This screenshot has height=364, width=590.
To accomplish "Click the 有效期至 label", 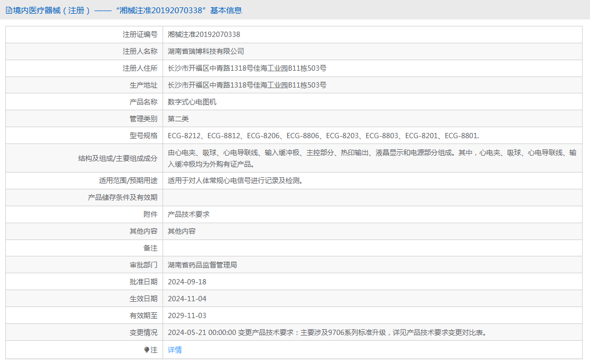I will coord(144,316).
